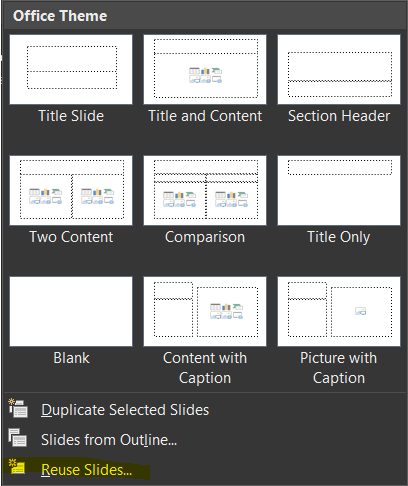
Task: Pick the Picture with Caption layout thumbnail
Action: (x=339, y=311)
